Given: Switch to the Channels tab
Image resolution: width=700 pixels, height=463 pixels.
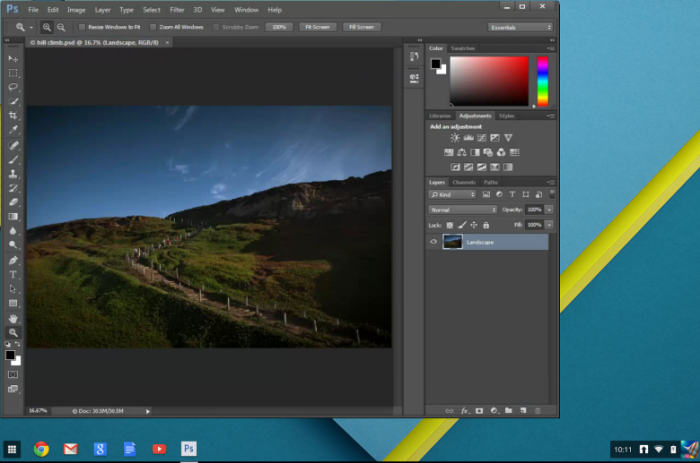Looking at the screenshot, I should click(x=464, y=182).
